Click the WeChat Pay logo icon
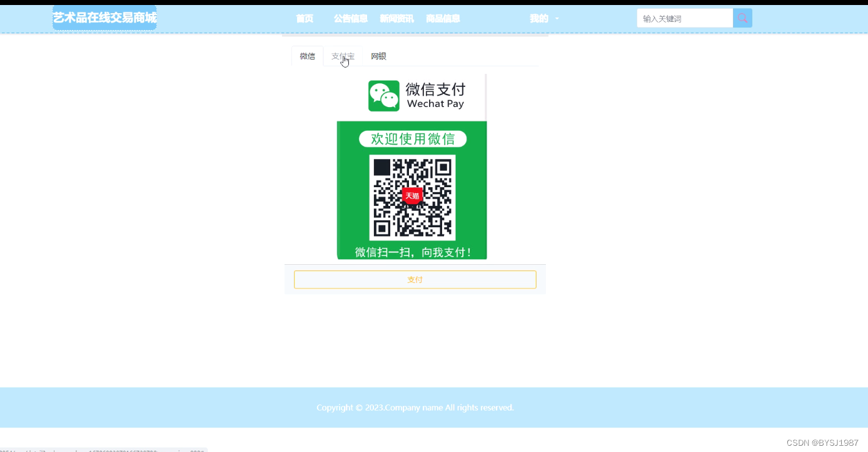 tap(383, 96)
